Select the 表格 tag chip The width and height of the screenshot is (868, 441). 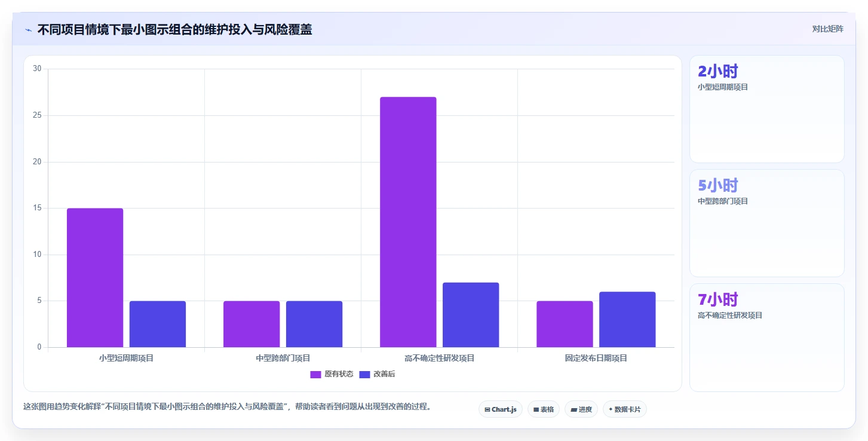point(544,409)
